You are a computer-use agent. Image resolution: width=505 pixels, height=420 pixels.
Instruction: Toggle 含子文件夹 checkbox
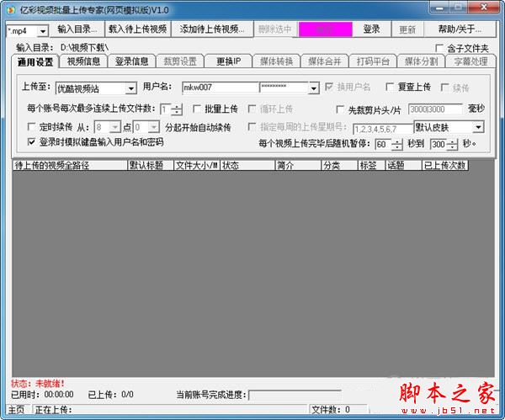[x=439, y=48]
